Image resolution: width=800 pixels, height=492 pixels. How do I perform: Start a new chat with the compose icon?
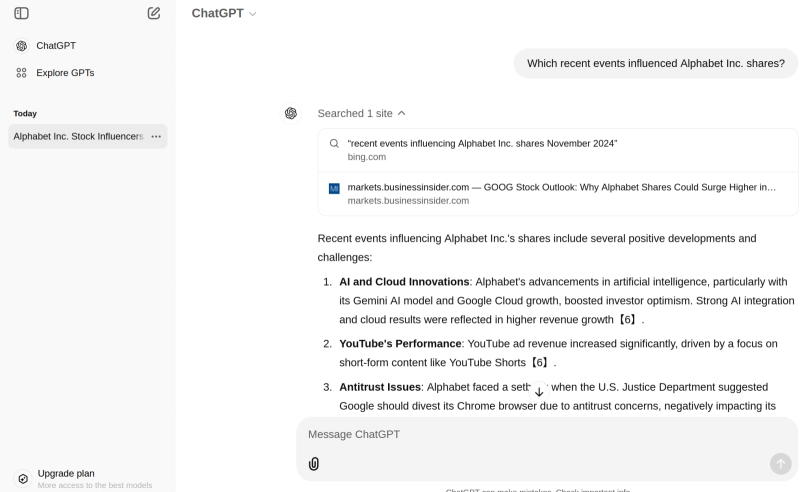point(153,13)
